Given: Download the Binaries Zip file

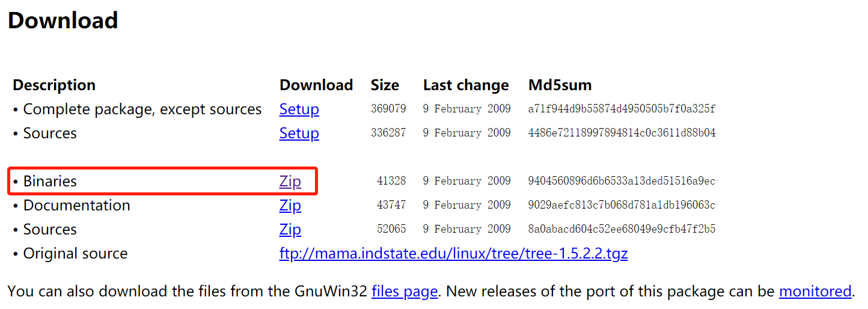Looking at the screenshot, I should (290, 182).
